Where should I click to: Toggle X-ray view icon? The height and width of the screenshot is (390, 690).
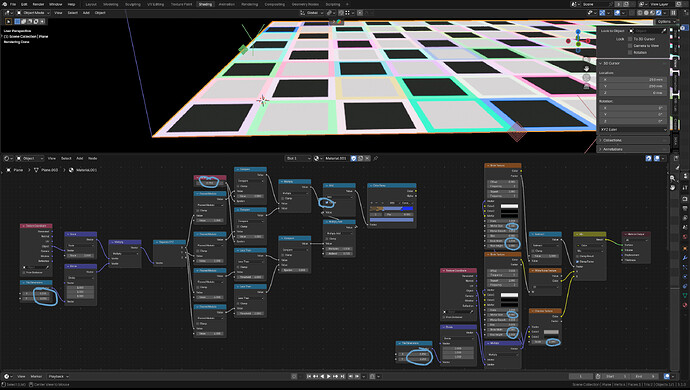point(631,13)
